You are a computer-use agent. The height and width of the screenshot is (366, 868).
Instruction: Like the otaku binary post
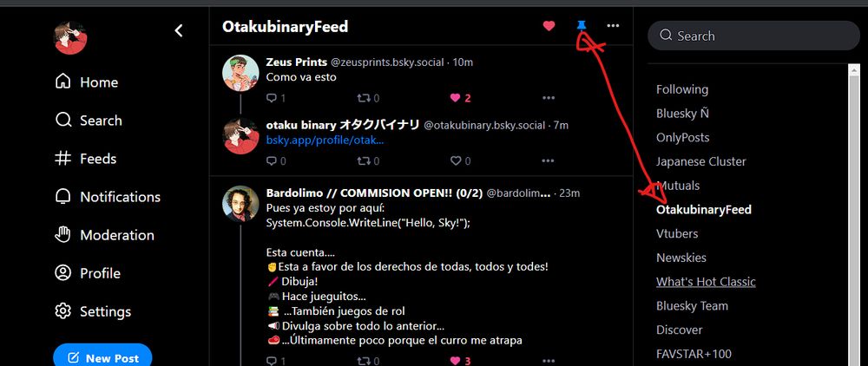click(460, 161)
